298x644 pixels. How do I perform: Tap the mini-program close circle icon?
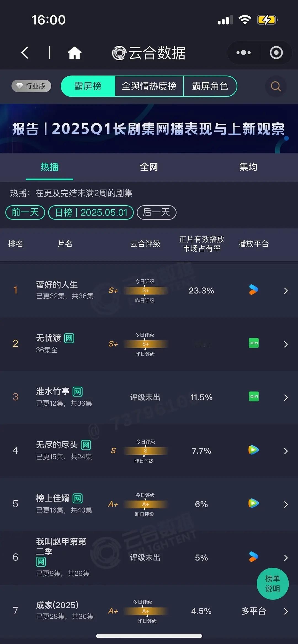point(276,53)
